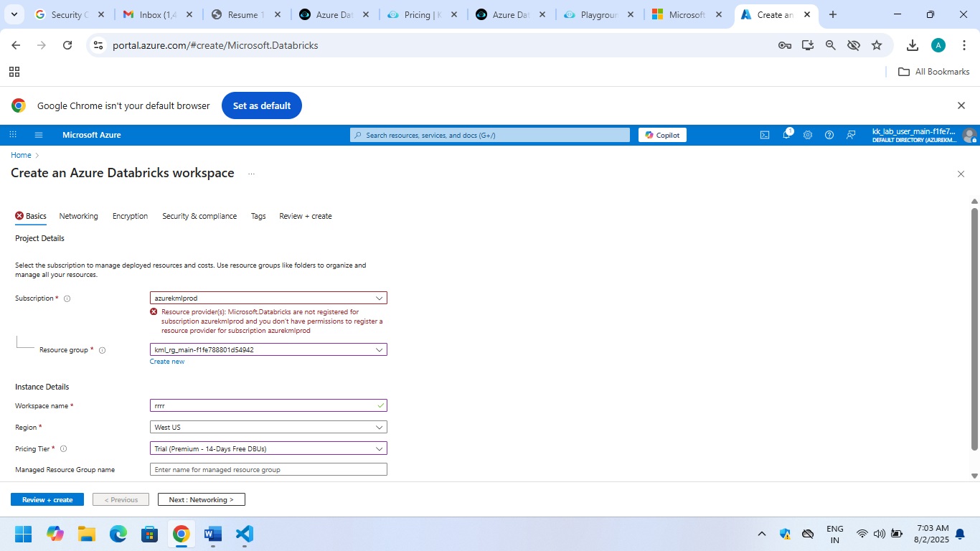Click the Home breadcrumb link
980x551 pixels.
coord(21,155)
